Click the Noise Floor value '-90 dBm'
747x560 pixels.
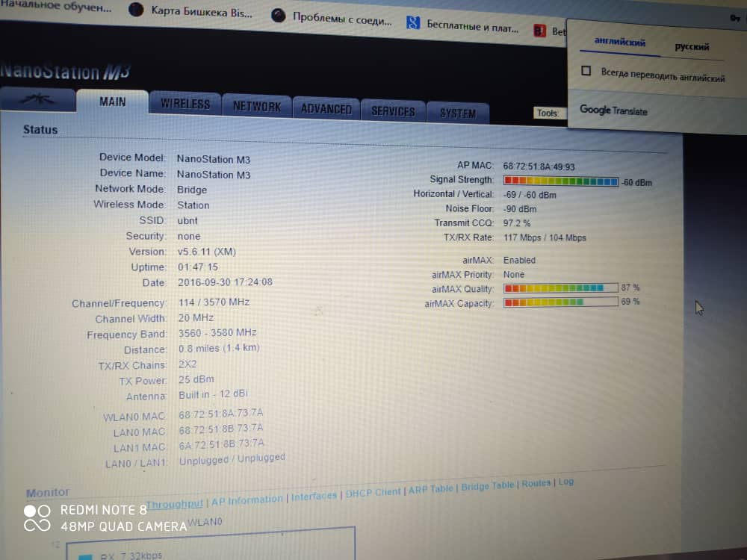point(520,209)
